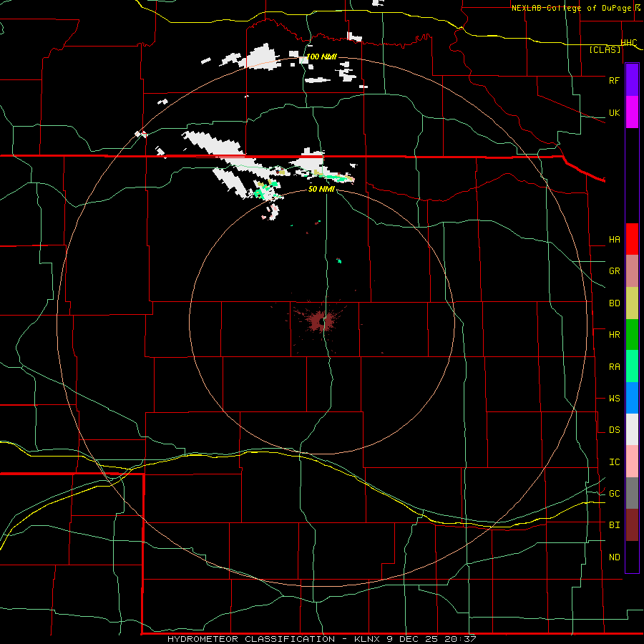Click the IC pink legend swatch
The image size is (644, 644).
[x=632, y=462]
